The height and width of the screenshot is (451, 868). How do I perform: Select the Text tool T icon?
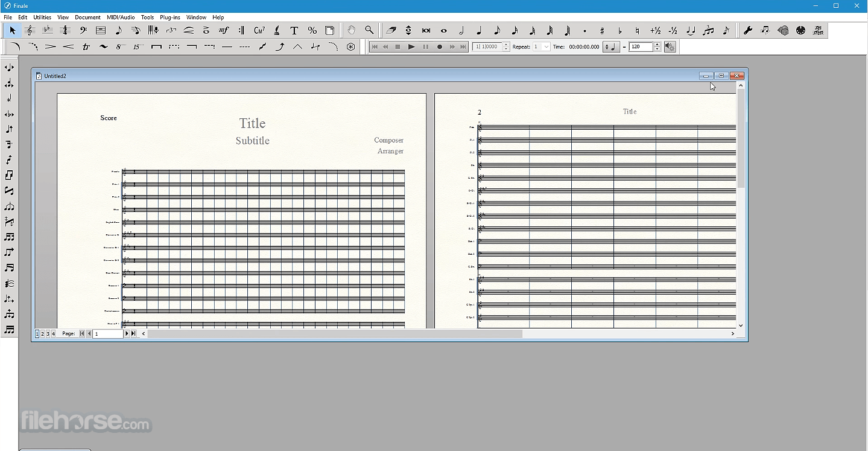point(294,30)
